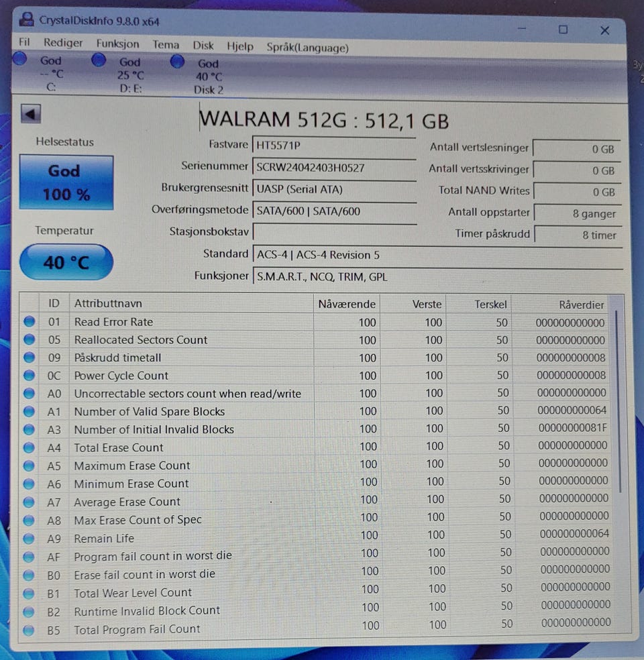Click status dot for Number of Valid Spare Blocks

(30, 411)
